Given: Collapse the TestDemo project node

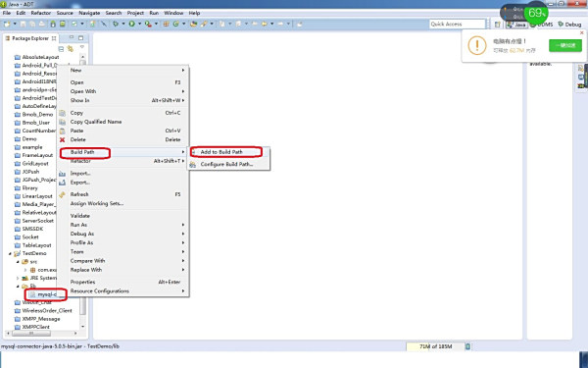Looking at the screenshot, I should coord(10,253).
